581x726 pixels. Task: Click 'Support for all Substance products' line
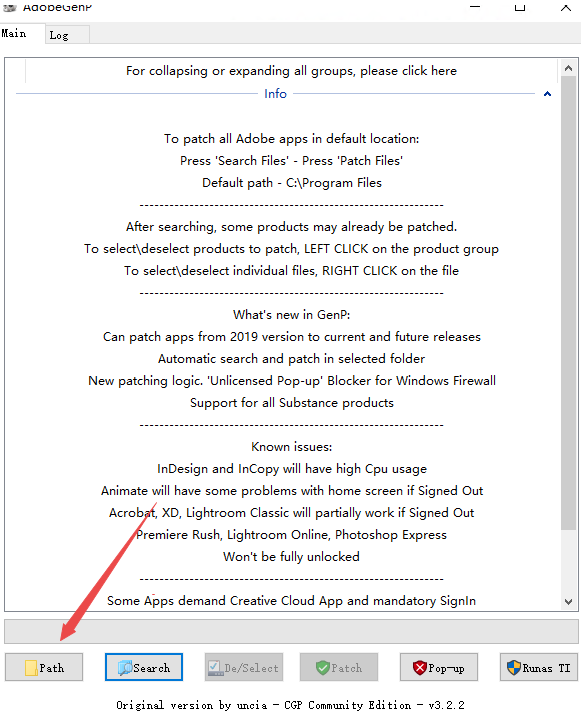pyautogui.click(x=292, y=403)
